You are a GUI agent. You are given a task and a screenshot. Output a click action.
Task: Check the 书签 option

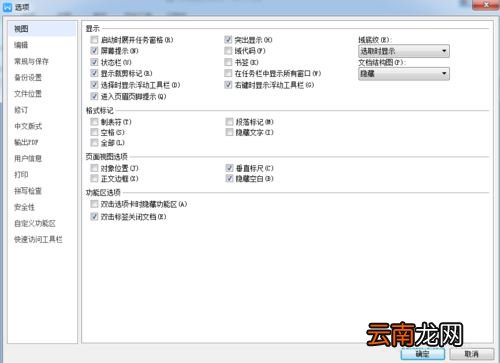click(x=228, y=62)
